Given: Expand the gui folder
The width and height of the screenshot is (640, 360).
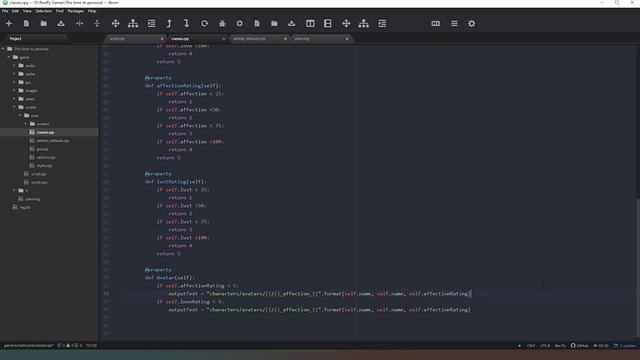Looking at the screenshot, I should (x=14, y=82).
